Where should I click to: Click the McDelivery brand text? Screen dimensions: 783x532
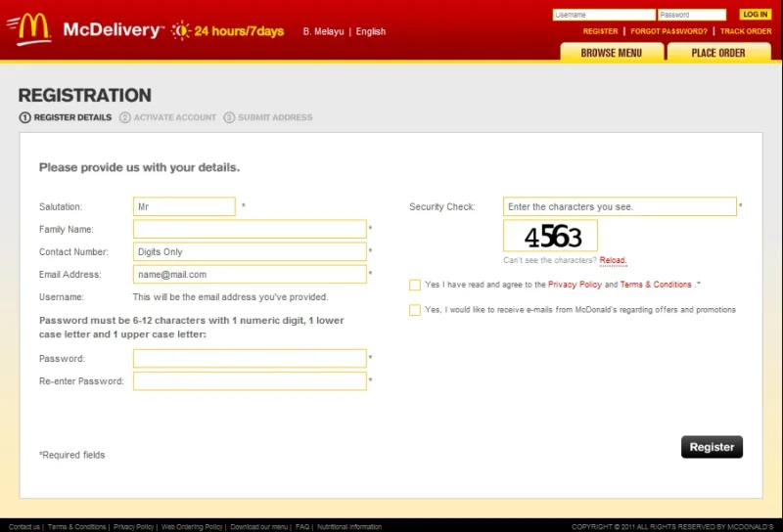[112, 30]
